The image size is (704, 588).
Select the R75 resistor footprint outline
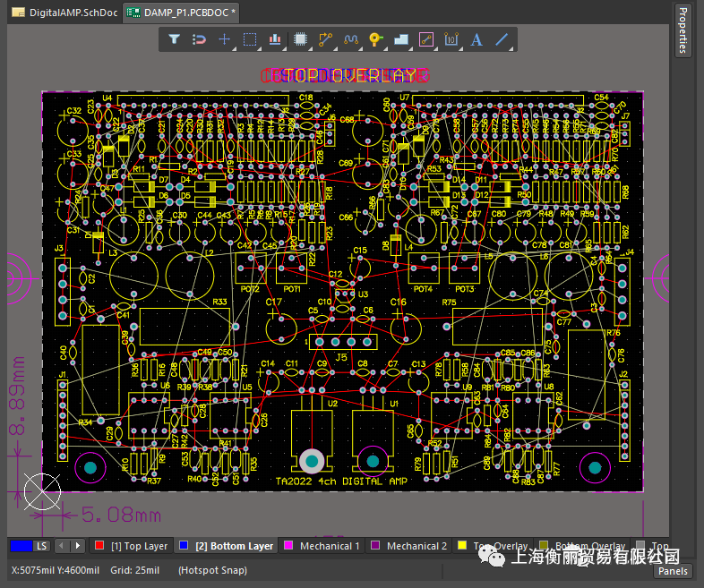pos(497,327)
